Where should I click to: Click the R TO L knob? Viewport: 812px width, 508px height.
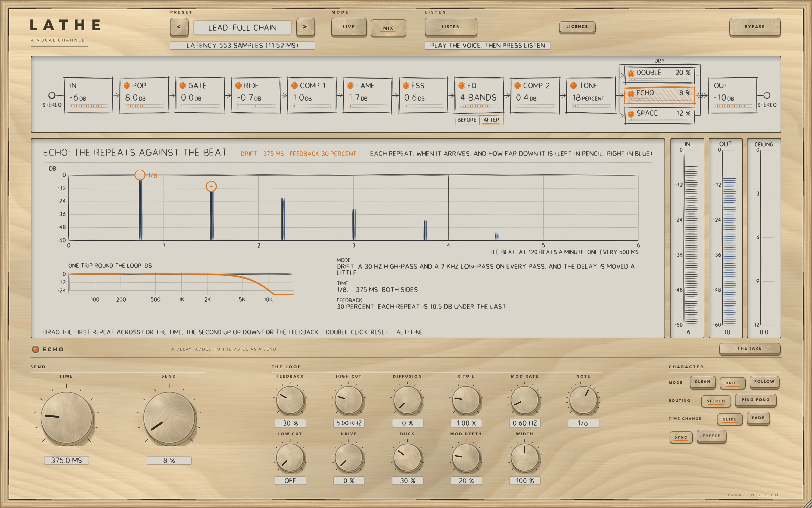point(466,400)
